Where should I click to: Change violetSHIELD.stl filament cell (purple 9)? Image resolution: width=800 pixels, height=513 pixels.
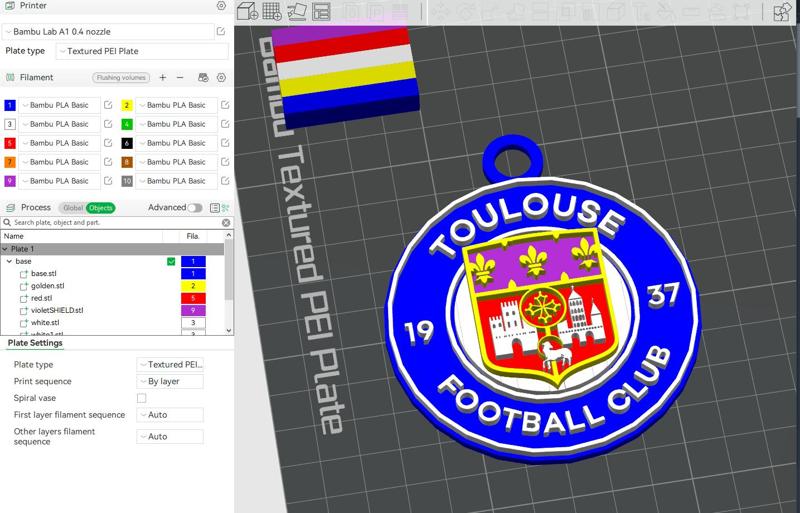pos(193,310)
